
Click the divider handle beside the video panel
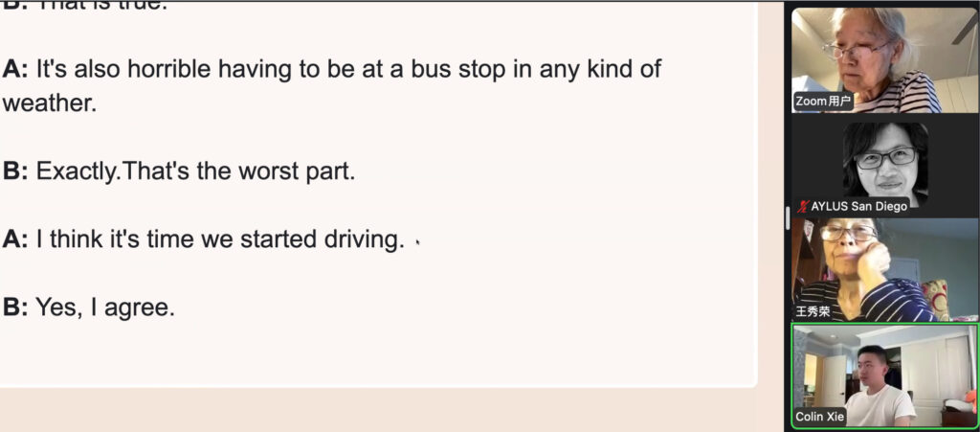coord(787,217)
